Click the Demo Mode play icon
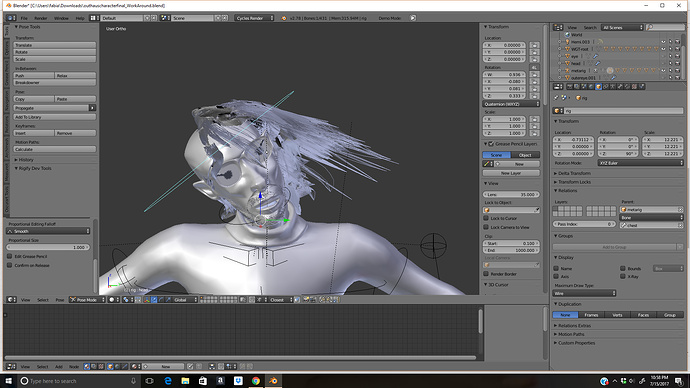The image size is (690, 388). 413,18
